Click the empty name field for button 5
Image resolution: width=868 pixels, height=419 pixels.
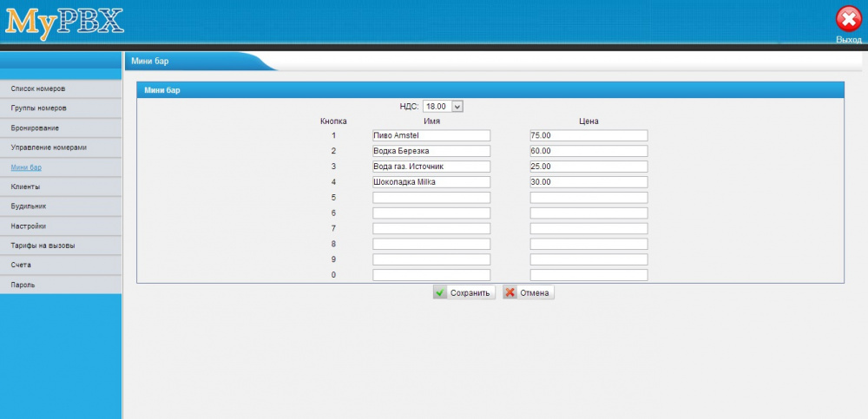point(431,198)
